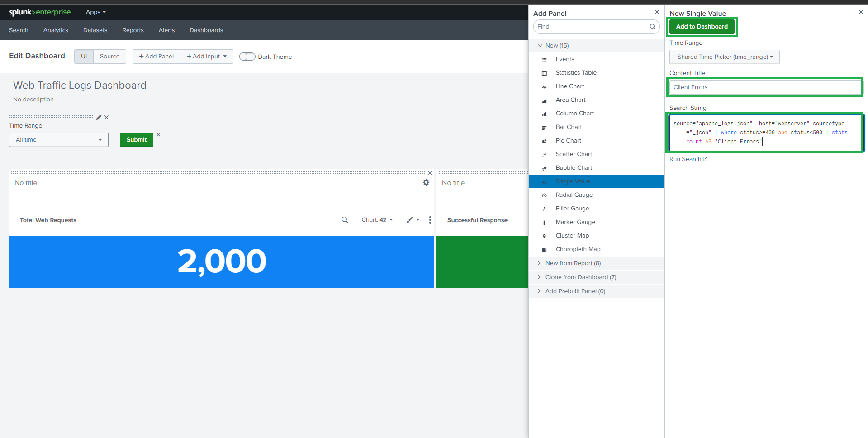Open Dashboards in navigation bar
Screen dimensions: 868x438
point(206,30)
